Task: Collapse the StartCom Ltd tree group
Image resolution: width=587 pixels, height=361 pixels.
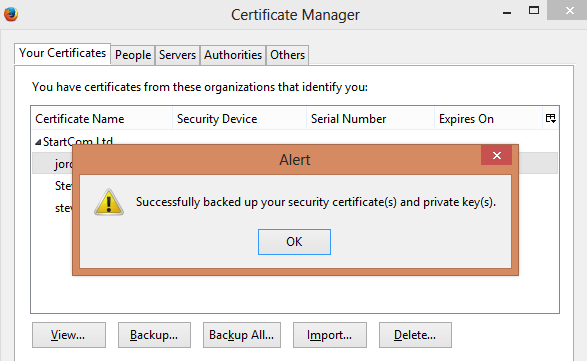Action: 38,142
